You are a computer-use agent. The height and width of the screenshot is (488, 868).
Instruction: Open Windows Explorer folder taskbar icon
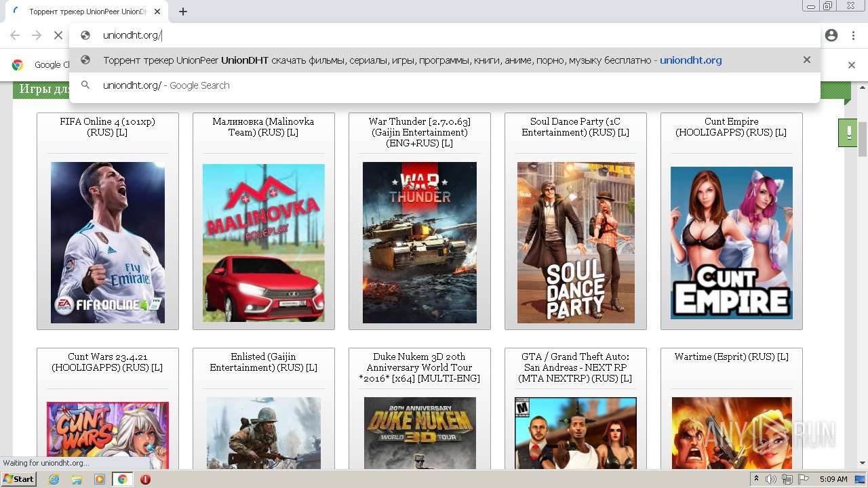77,479
